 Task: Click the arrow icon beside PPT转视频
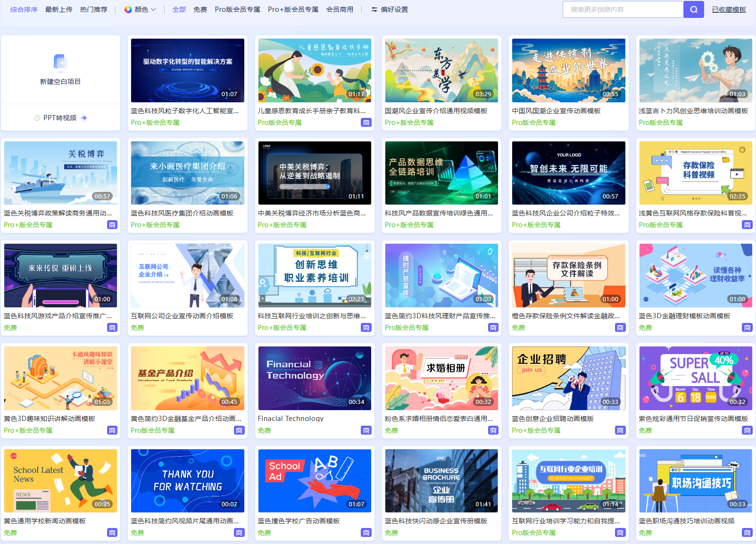click(84, 118)
